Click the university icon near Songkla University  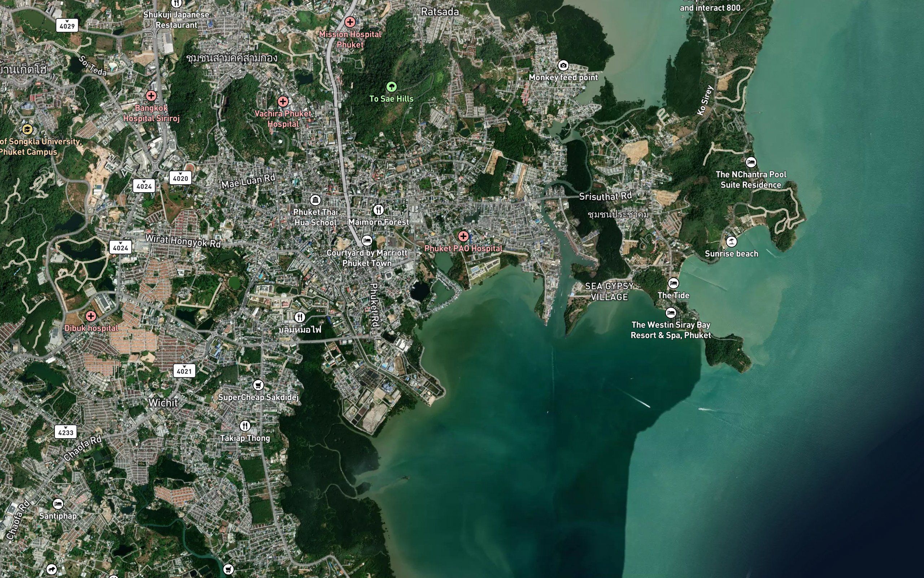(x=27, y=129)
